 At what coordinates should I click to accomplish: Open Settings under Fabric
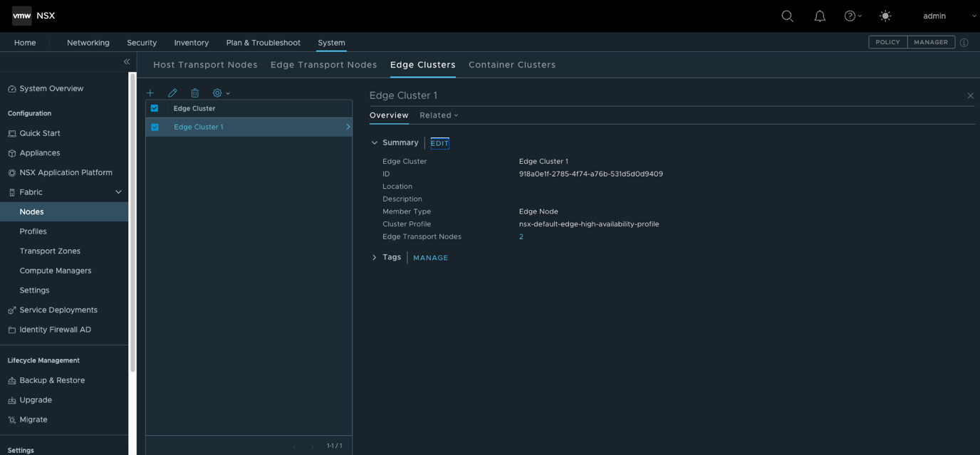(34, 291)
